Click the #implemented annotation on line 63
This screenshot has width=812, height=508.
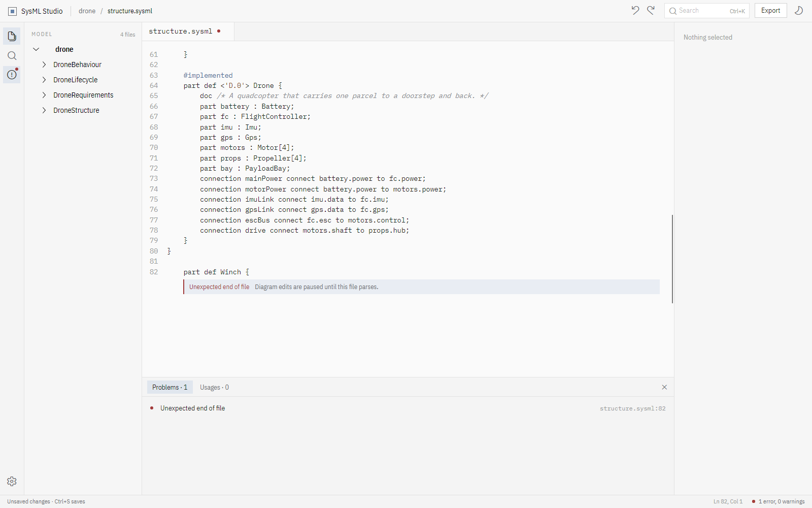pos(208,76)
